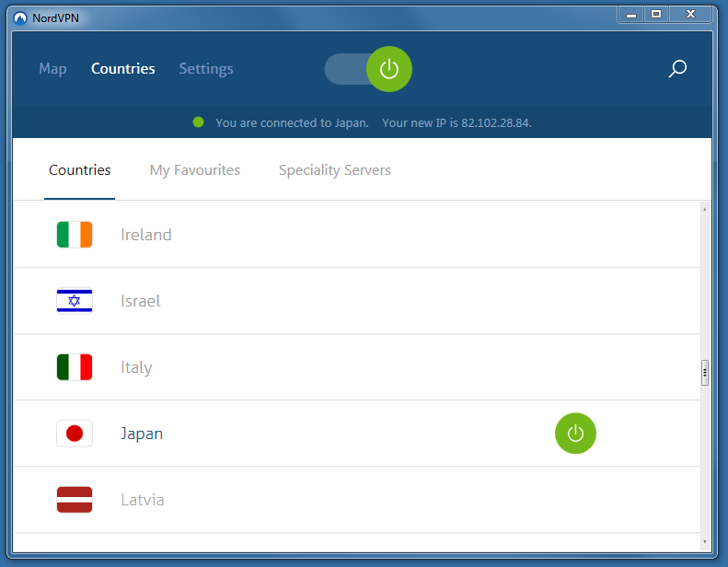Screen dimensions: 728x567
Task: Open the Settings page
Action: point(206,69)
